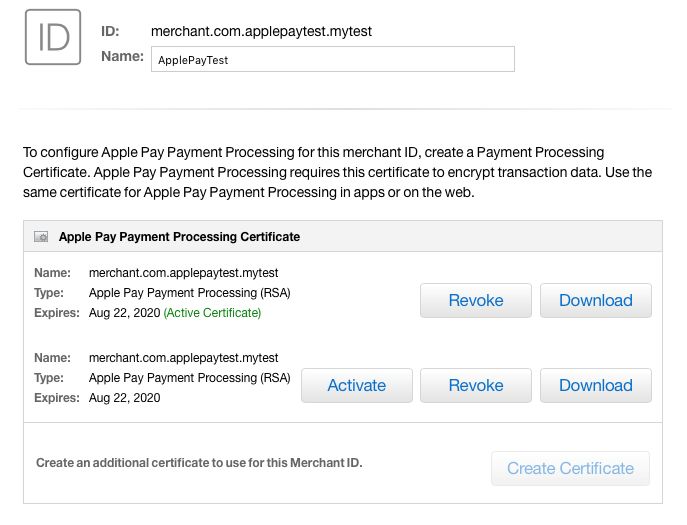Click the 'Create an additional certificate' text

[x=199, y=463]
